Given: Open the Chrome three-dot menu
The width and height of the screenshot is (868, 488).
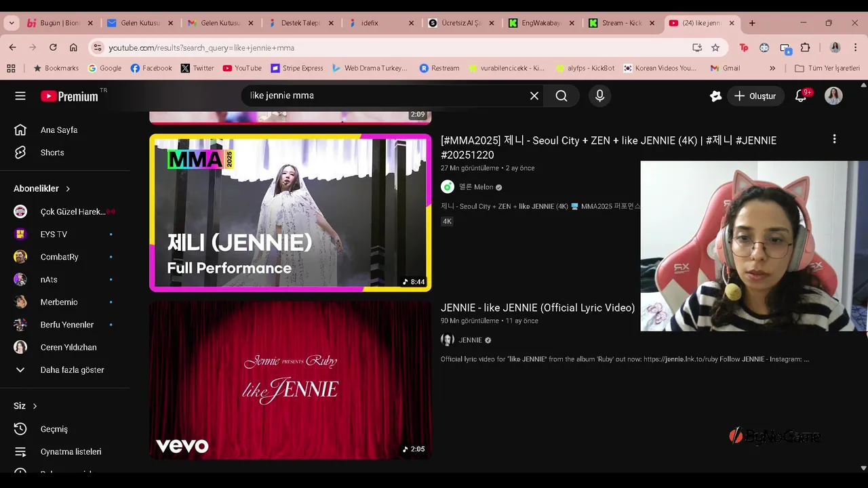Looking at the screenshot, I should [x=856, y=47].
